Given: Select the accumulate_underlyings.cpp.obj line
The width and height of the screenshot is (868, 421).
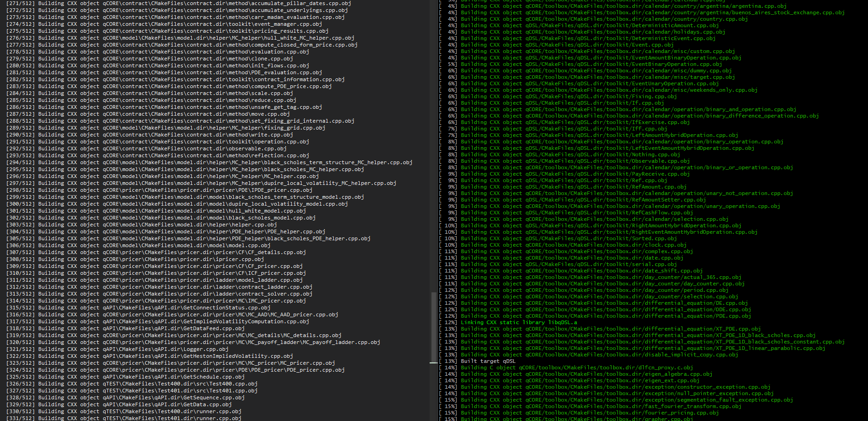Looking at the screenshot, I should (177, 10).
